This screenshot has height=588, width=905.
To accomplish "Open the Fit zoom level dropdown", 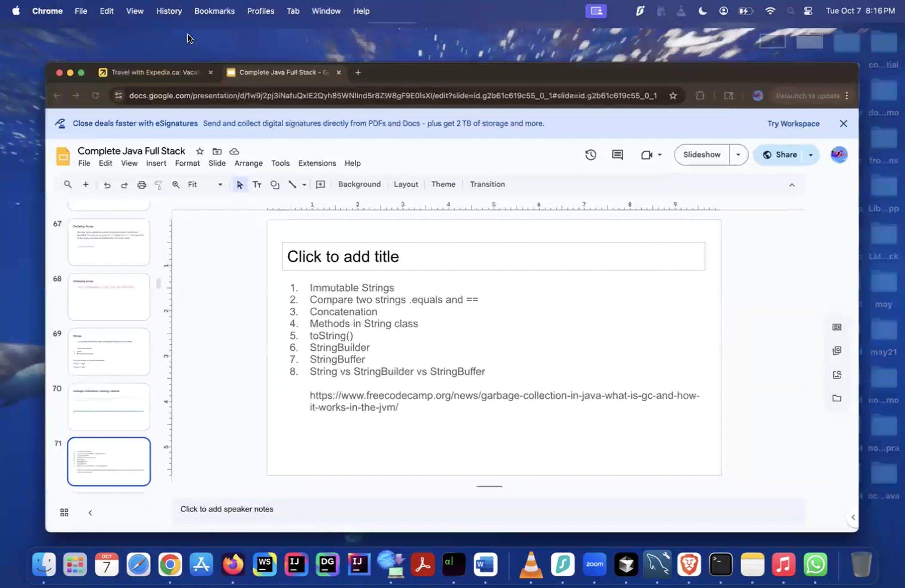I will coord(205,184).
